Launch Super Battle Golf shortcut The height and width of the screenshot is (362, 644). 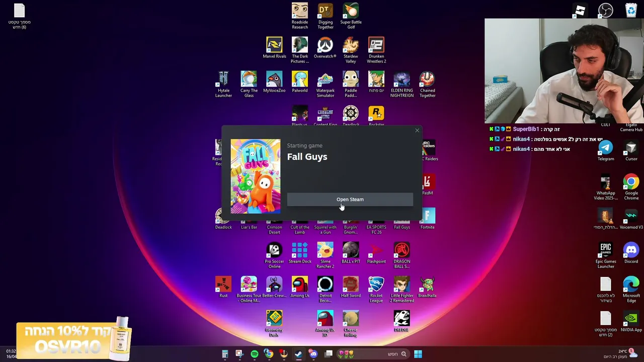(351, 16)
